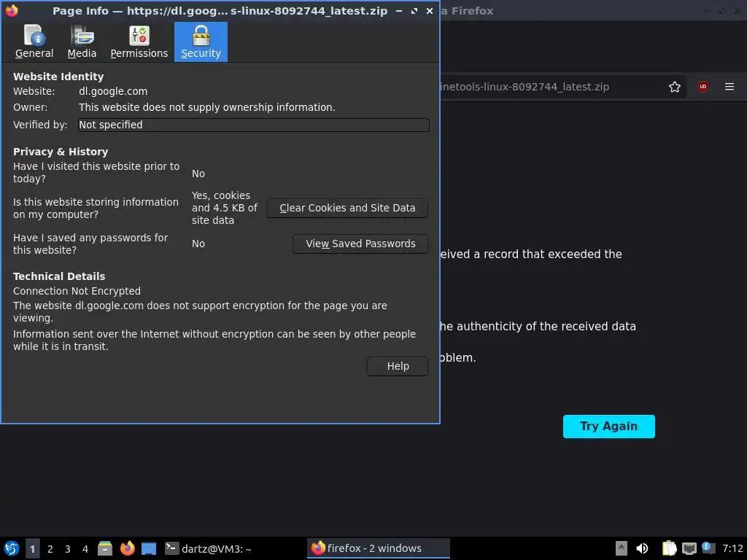Open the Lubuntu start menu icon

[x=12, y=548]
